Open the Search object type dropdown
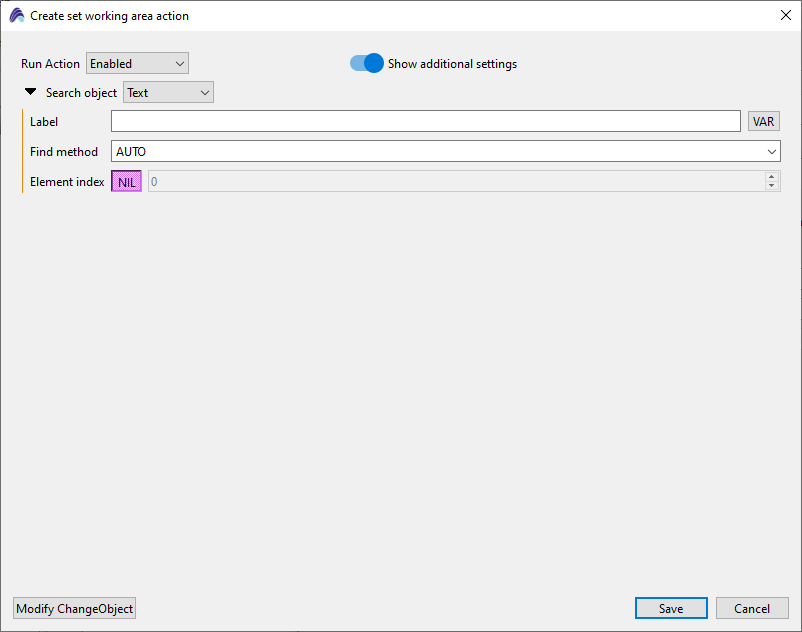Viewport: 802px width, 632px height. point(168,93)
